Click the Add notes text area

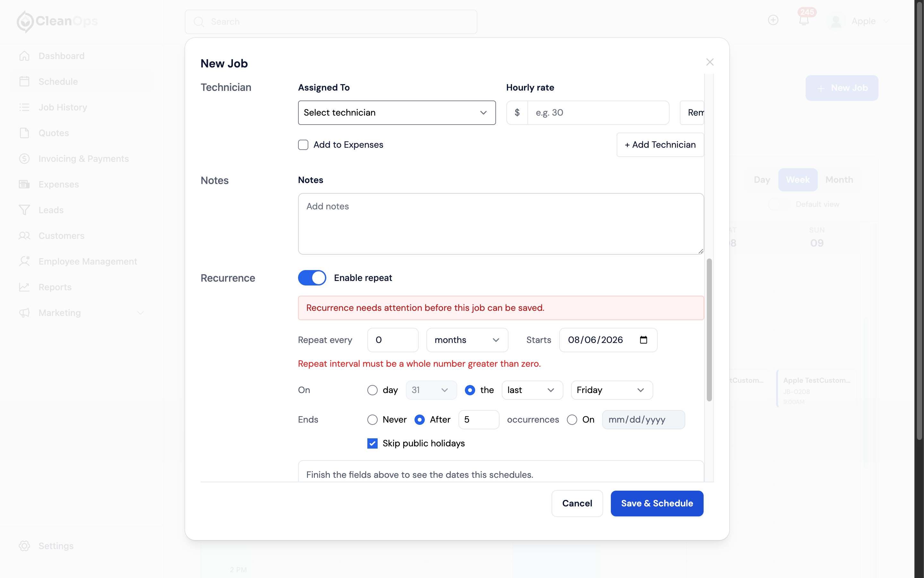coord(501,223)
